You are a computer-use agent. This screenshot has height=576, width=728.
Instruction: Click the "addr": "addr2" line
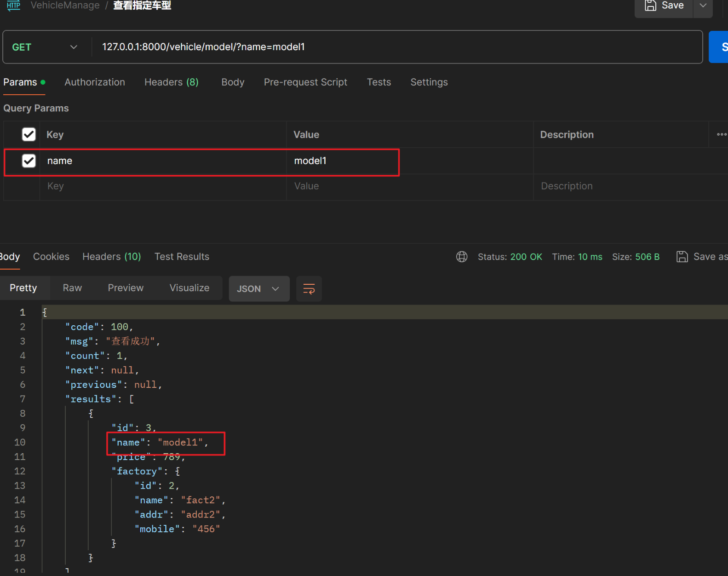point(180,514)
